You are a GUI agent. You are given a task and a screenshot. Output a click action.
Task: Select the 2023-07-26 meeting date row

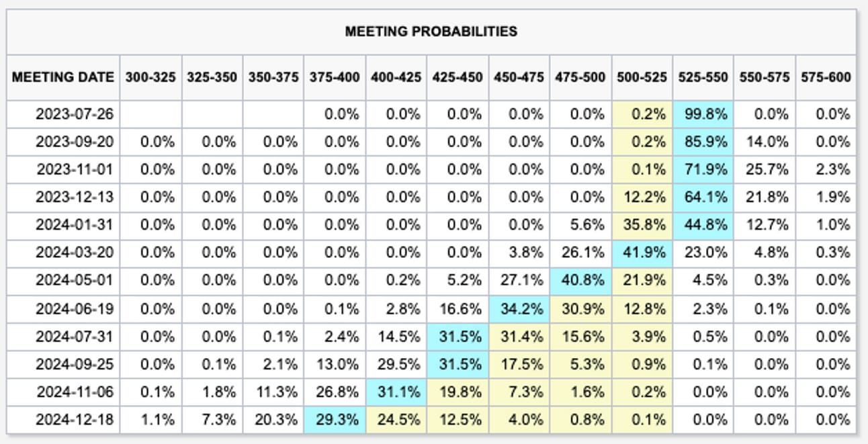pos(431,114)
